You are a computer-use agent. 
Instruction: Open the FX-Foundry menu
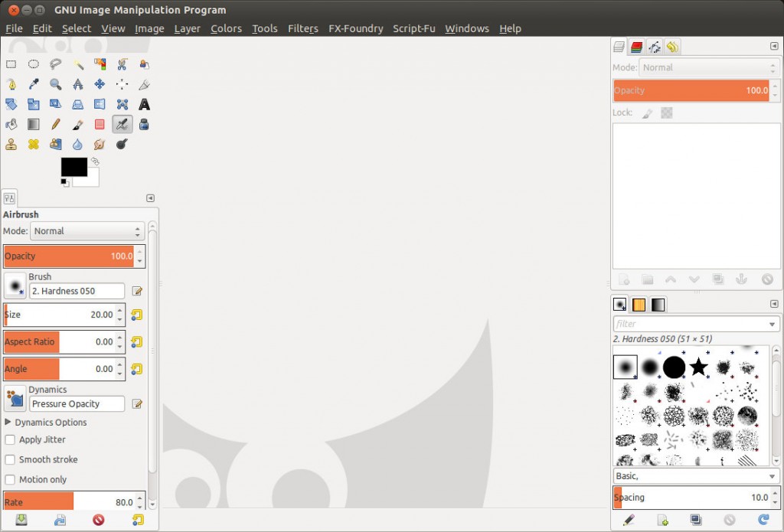pos(355,28)
